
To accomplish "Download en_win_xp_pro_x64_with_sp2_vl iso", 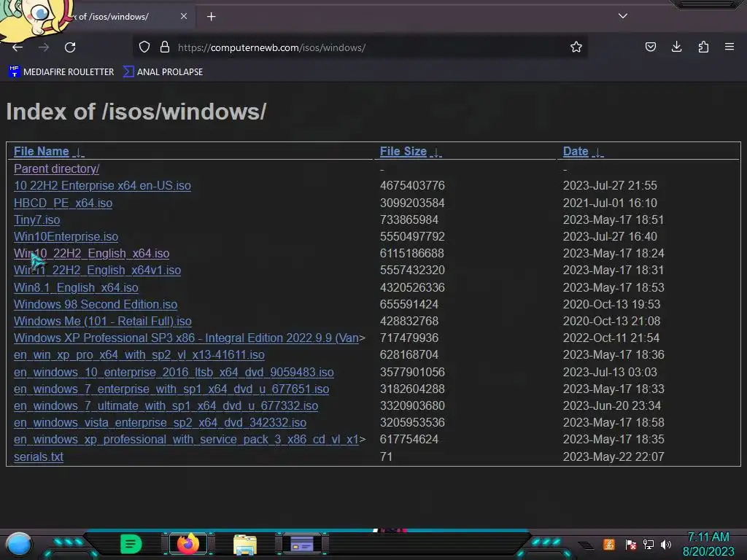I will pos(139,355).
